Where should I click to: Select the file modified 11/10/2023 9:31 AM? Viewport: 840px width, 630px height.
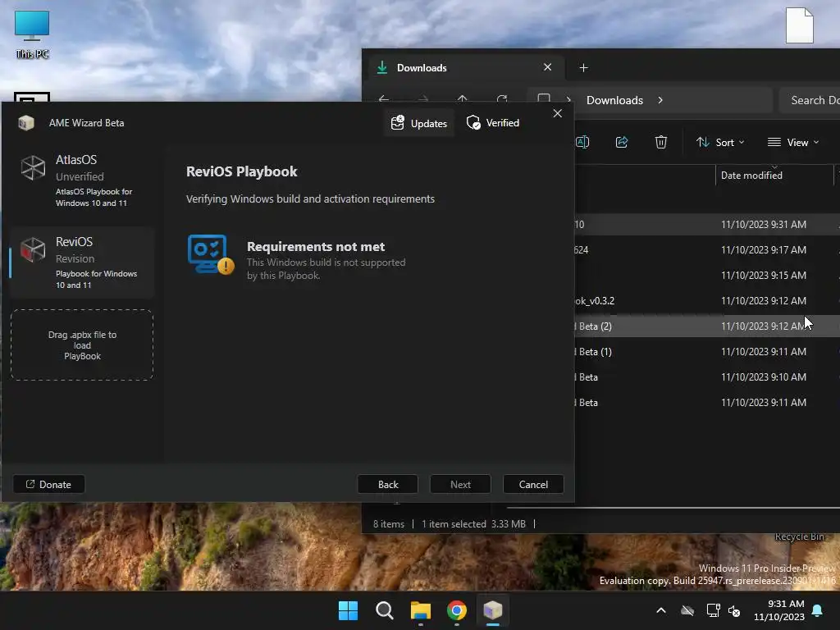click(x=707, y=225)
